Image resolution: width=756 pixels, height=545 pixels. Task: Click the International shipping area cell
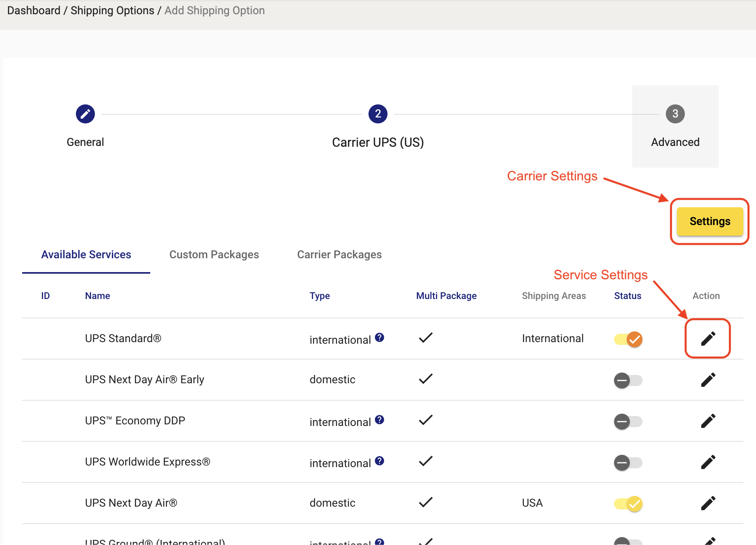[x=553, y=339]
